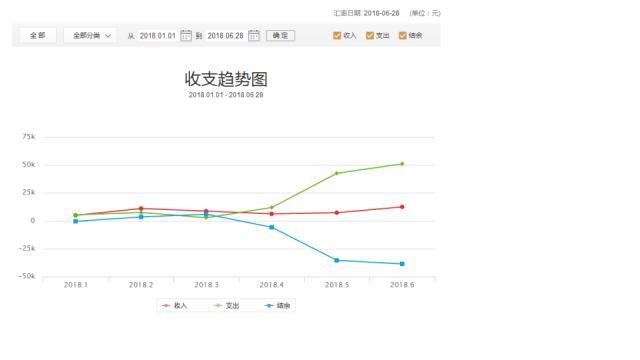This screenshot has width=640, height=360.
Task: Uncheck the 收入 checkbox
Action: (x=337, y=36)
